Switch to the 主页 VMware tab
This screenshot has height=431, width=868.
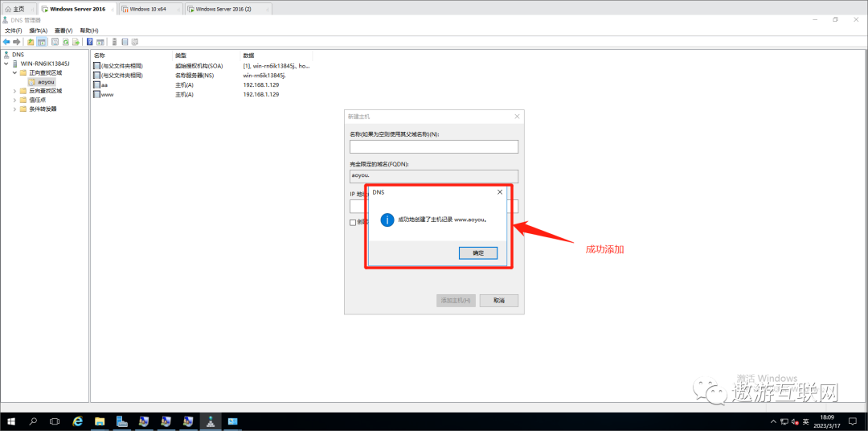pyautogui.click(x=18, y=9)
